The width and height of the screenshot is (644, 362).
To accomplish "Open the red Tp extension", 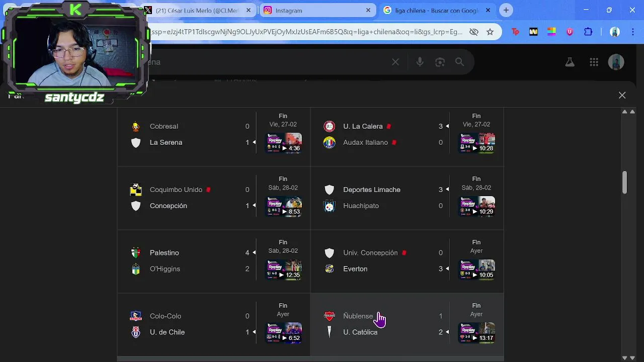I will 515,32.
